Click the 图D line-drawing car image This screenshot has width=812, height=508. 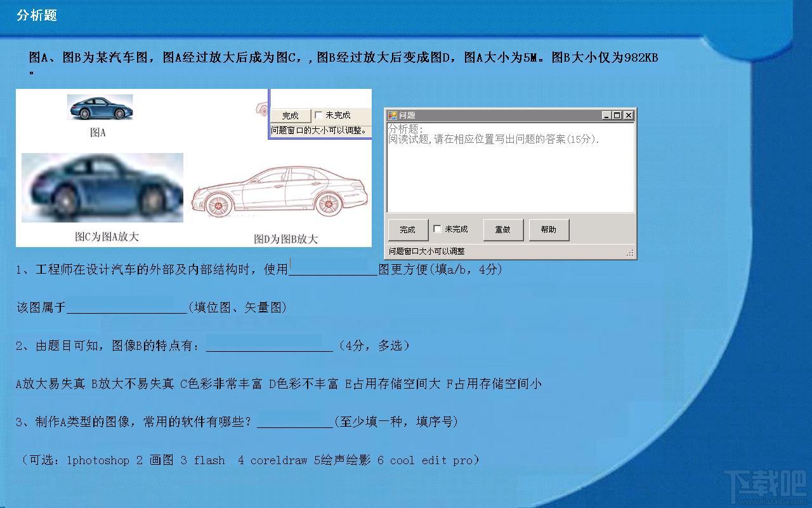point(280,190)
